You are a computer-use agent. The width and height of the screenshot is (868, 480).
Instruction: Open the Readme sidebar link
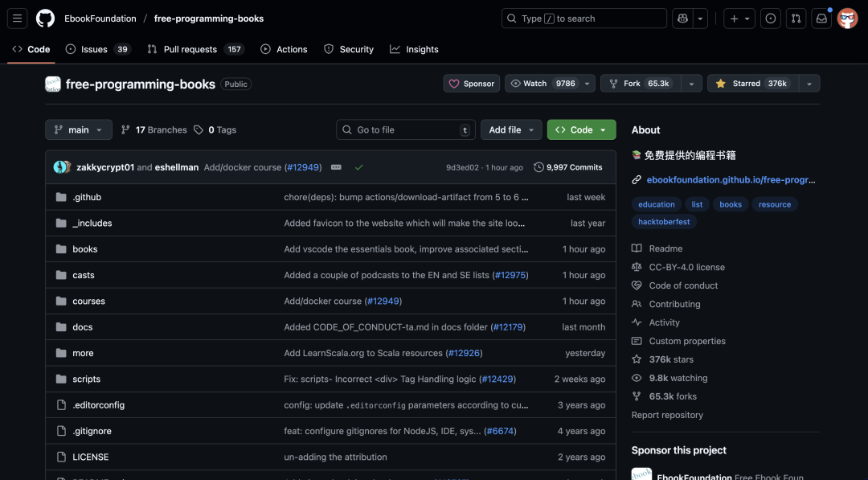point(657,248)
